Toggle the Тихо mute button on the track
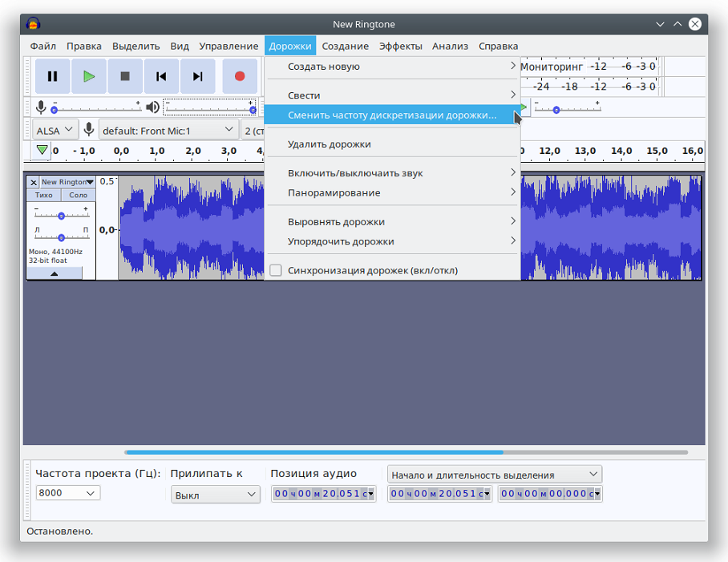Screen dimensions: 728x562 pos(44,196)
